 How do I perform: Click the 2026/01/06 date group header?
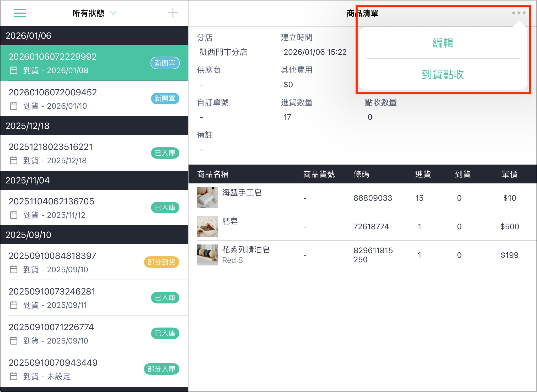[x=94, y=36]
